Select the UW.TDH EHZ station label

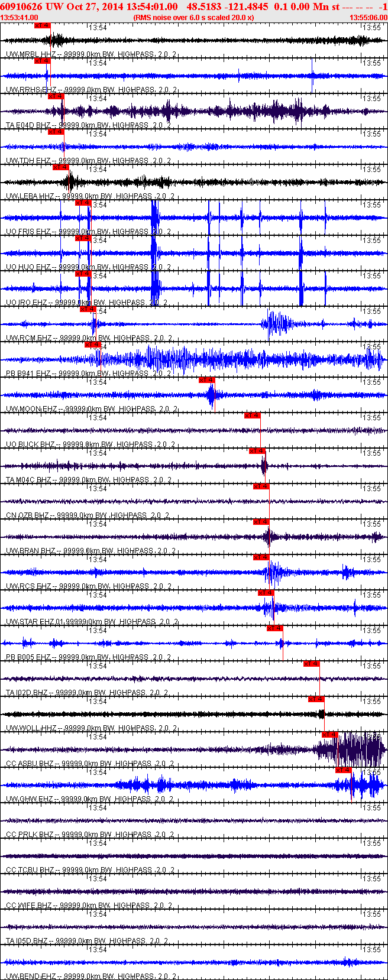88,161
